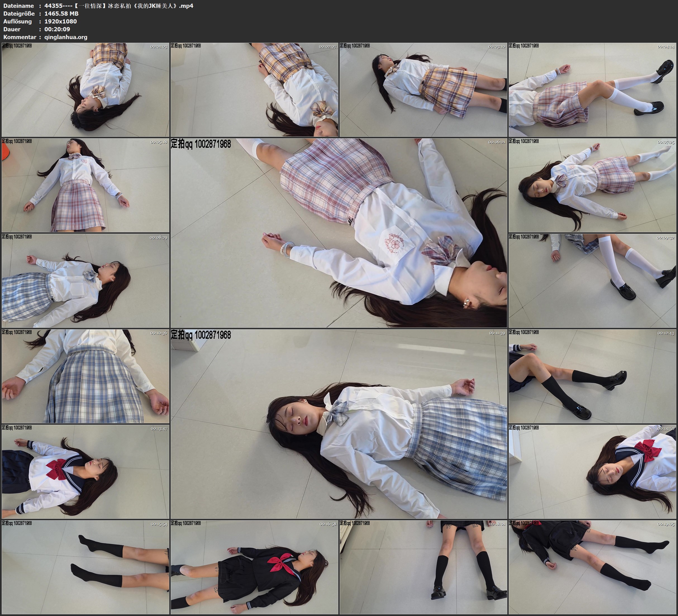This screenshot has width=678, height=616.
Task: Visit the qinglanhua.org comment link
Action: [x=65, y=37]
